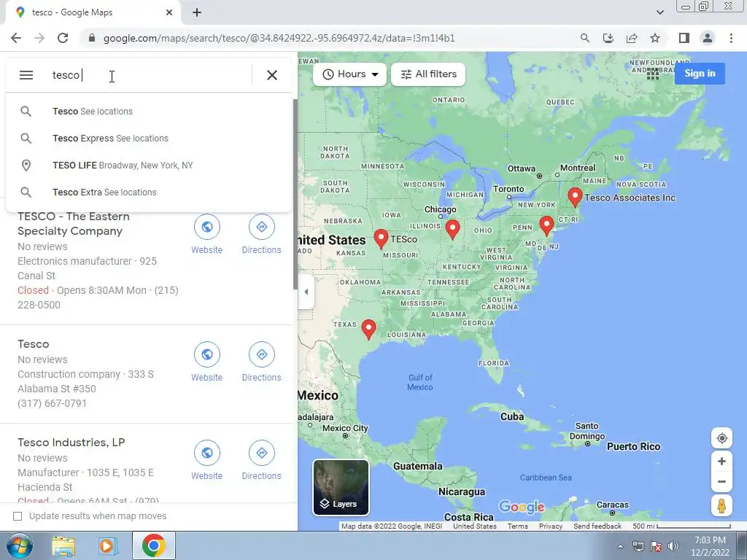Get Directions to TESCO Eastern Specialty Company
The width and height of the screenshot is (747, 560).
(262, 235)
